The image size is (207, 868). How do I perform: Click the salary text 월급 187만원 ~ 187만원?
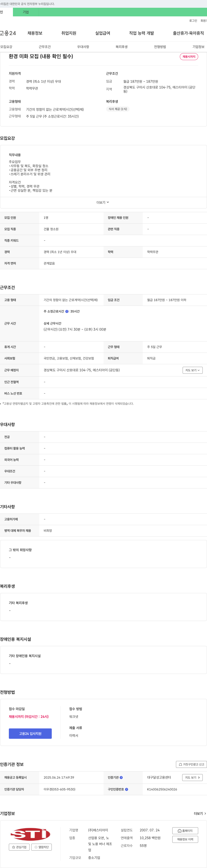[x=141, y=81]
